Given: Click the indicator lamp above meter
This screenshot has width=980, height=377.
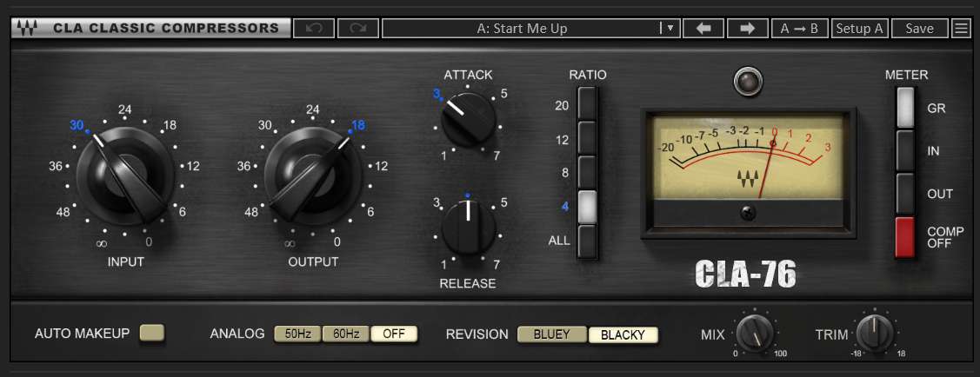Looking at the screenshot, I should 746,83.
